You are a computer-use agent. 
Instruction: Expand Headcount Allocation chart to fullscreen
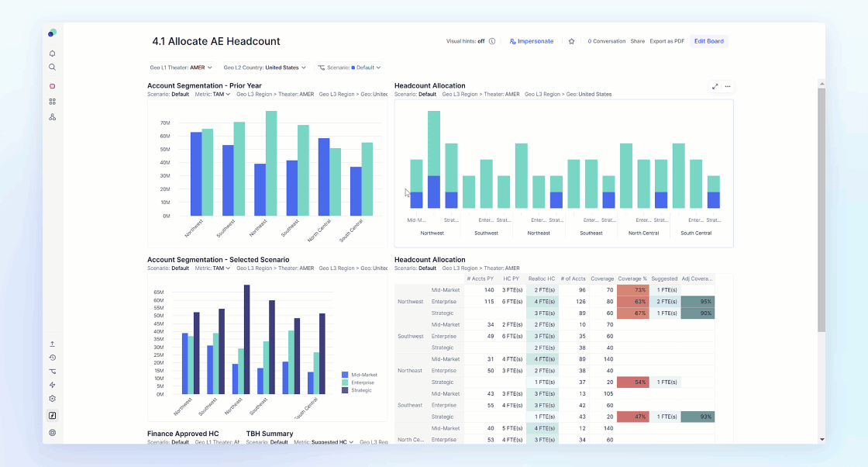(x=715, y=86)
